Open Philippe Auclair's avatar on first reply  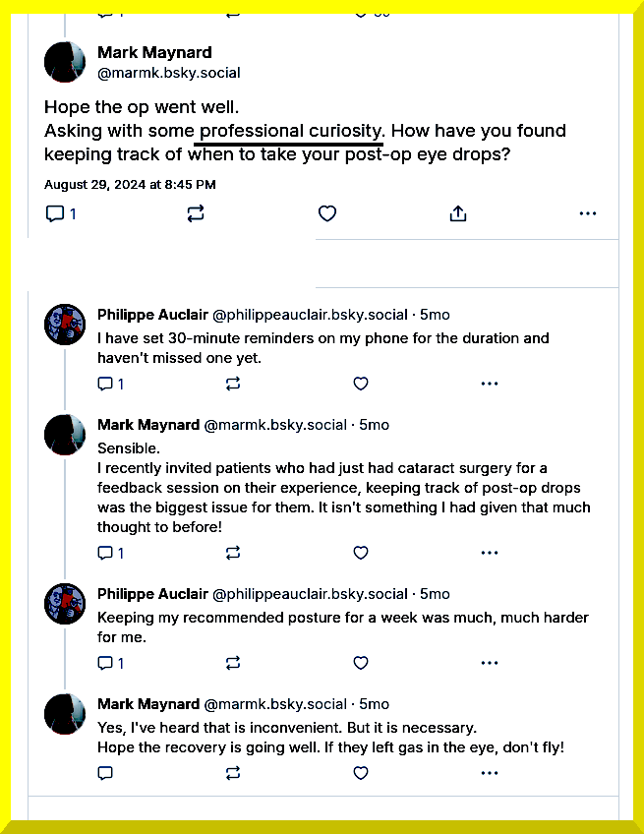[x=65, y=324]
